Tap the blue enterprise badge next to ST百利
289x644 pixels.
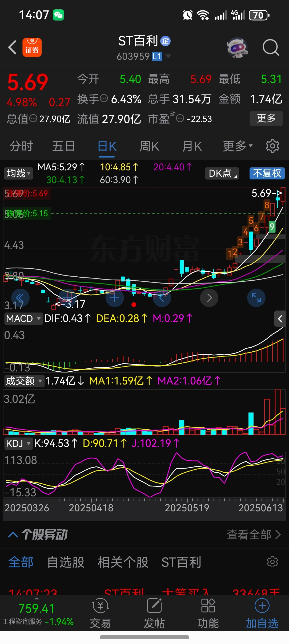pyautogui.click(x=165, y=41)
